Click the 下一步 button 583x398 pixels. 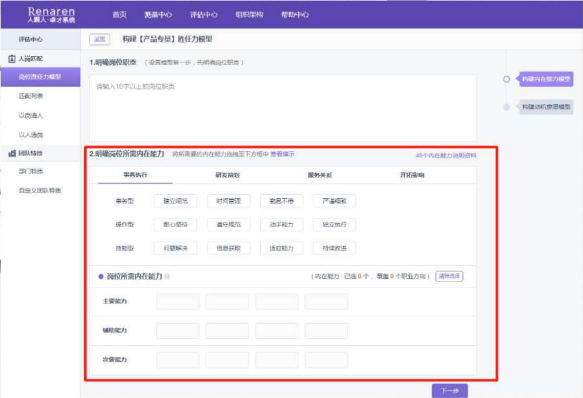(450, 391)
